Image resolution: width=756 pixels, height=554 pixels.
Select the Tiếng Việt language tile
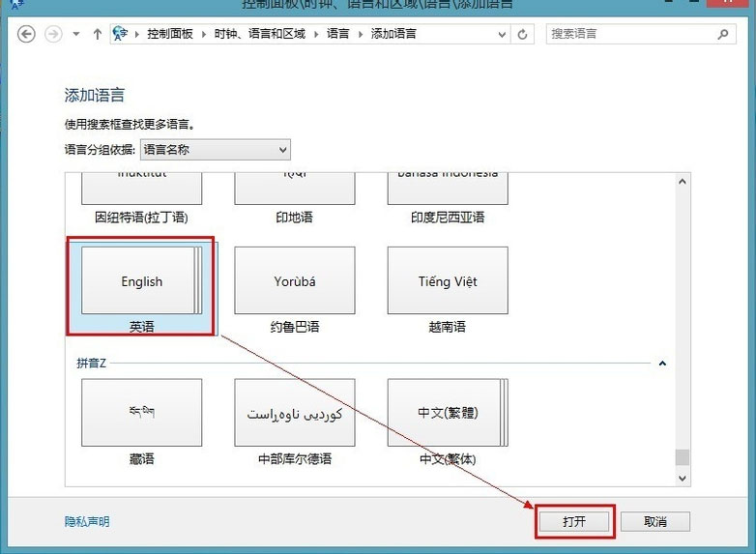448,281
